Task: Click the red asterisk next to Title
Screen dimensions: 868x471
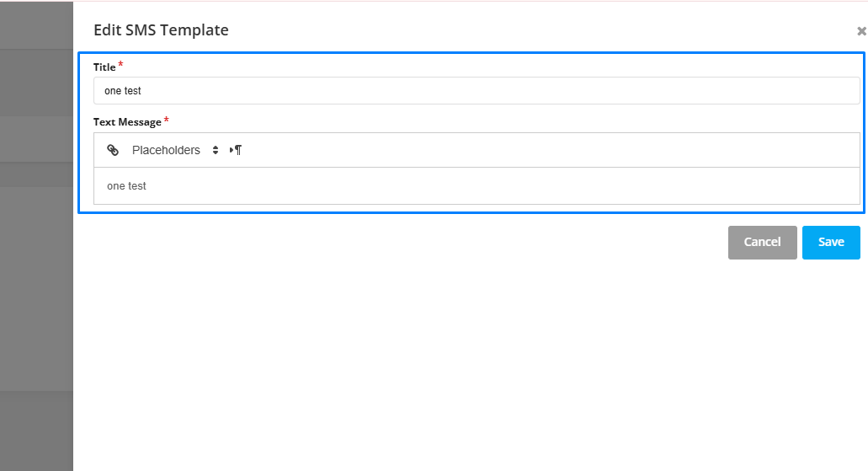Action: pyautogui.click(x=120, y=64)
